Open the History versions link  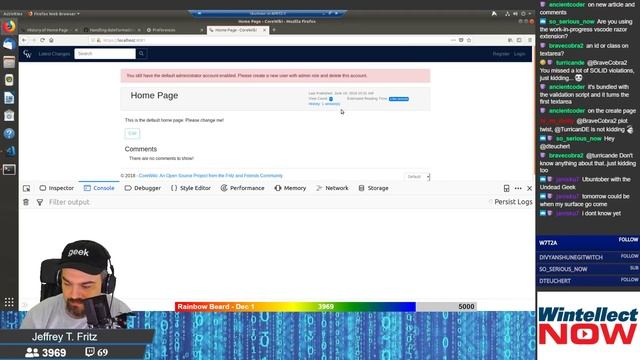tap(324, 104)
